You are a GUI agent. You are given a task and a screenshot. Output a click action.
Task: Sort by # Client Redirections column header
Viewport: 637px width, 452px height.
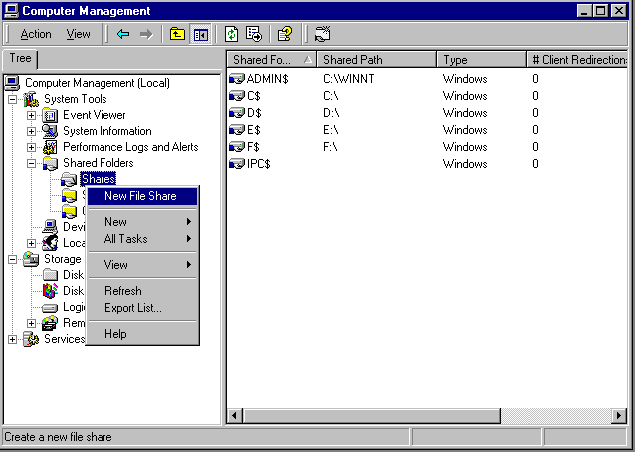(577, 60)
